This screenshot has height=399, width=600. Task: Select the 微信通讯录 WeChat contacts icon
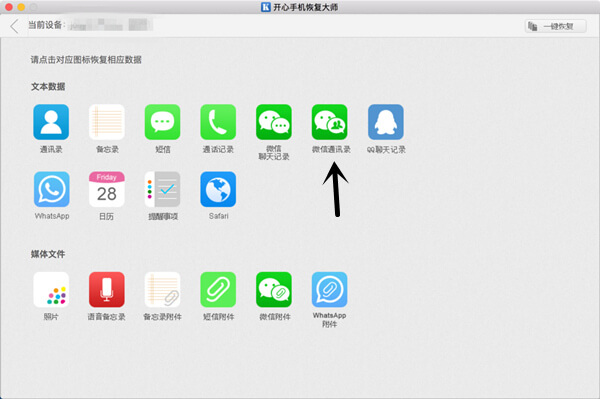(x=329, y=122)
